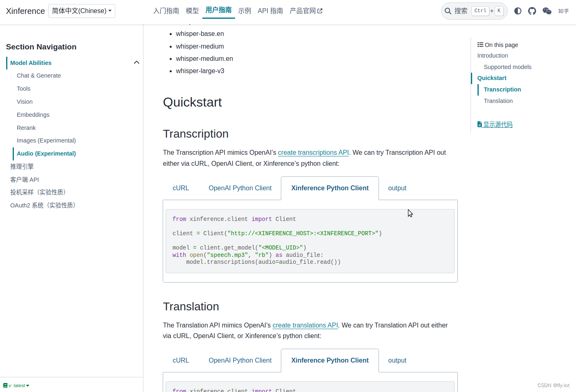
Task: Switch to the output tab under Translation
Action: [397, 360]
